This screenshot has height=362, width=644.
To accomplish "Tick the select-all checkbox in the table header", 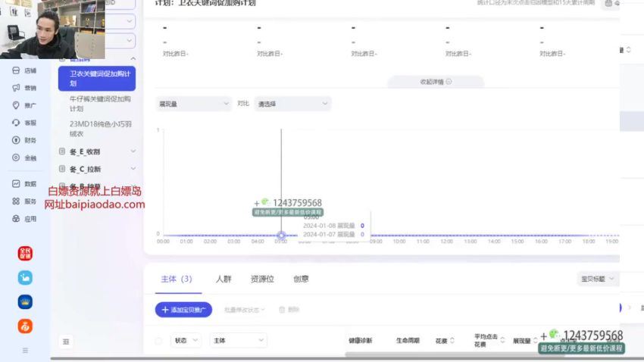I will point(158,341).
